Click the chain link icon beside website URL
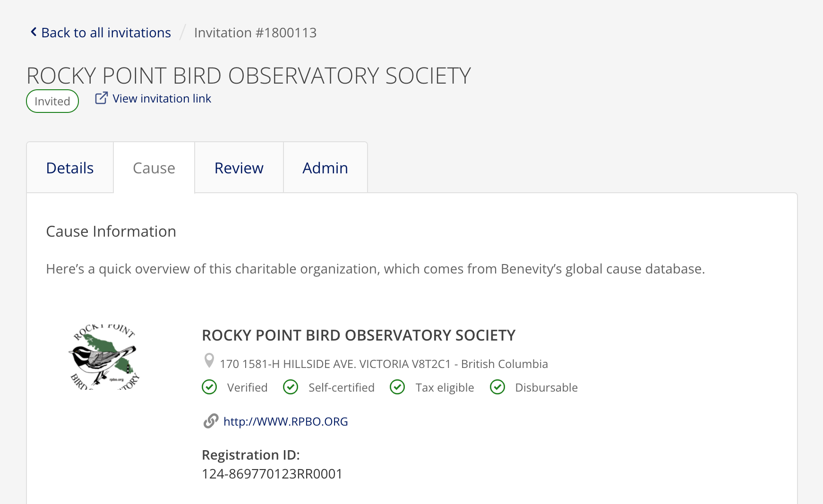This screenshot has height=504, width=823. coord(211,421)
